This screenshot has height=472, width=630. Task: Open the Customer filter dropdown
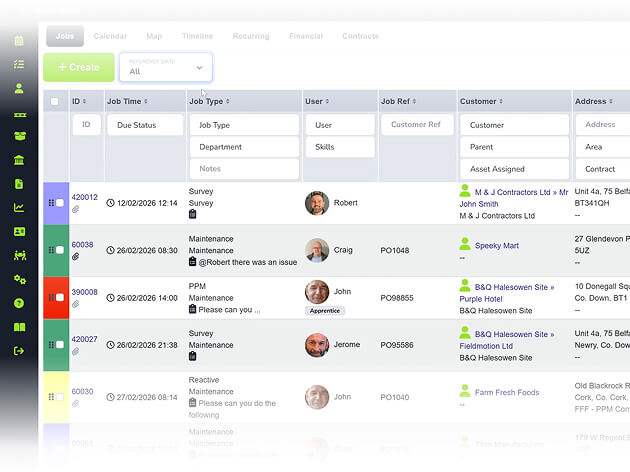515,125
